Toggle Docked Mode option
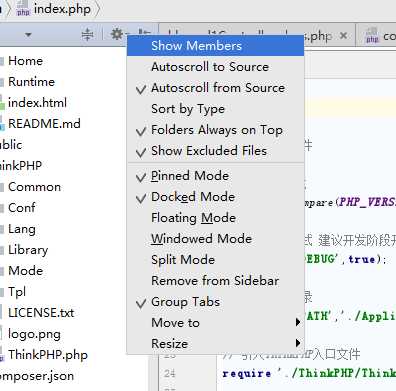The image size is (396, 391). coord(215,197)
